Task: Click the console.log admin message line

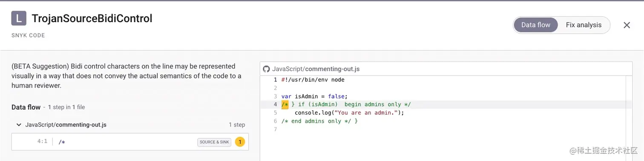Action: coord(349,113)
